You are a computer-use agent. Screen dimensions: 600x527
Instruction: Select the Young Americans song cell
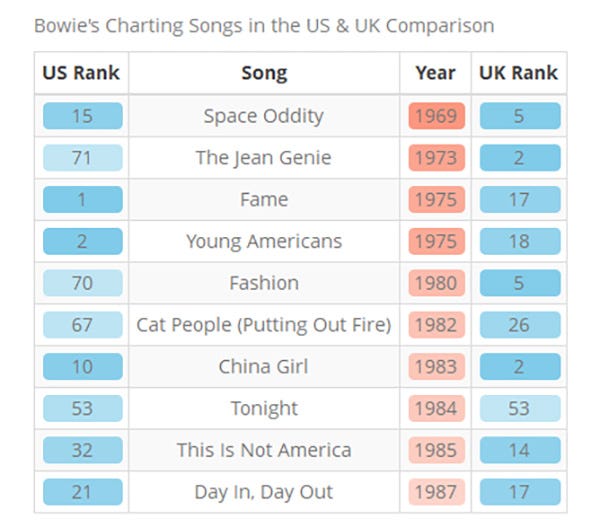coord(264,242)
